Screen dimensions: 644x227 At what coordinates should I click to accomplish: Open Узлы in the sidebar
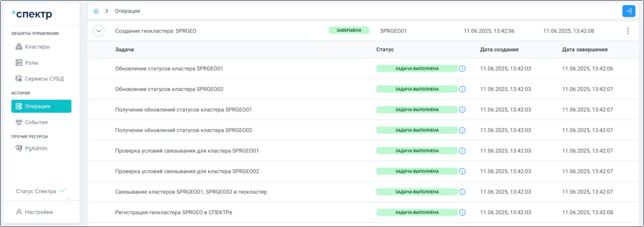click(27, 63)
